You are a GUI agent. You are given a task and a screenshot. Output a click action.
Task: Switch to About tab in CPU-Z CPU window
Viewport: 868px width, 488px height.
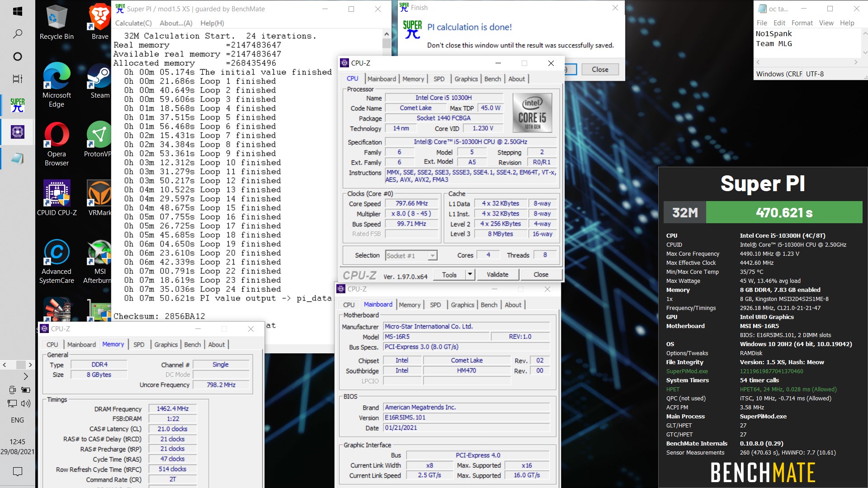(517, 79)
